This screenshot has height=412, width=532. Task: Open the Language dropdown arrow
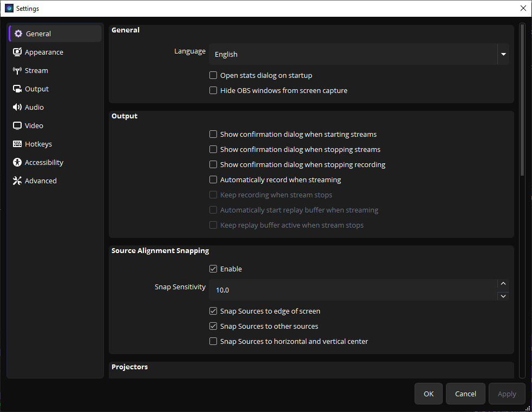pos(503,54)
